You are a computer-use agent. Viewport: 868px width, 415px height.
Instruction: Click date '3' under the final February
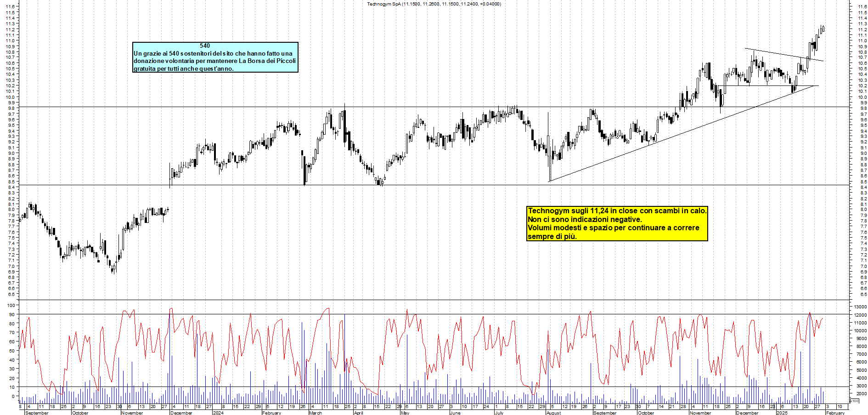[x=828, y=407]
